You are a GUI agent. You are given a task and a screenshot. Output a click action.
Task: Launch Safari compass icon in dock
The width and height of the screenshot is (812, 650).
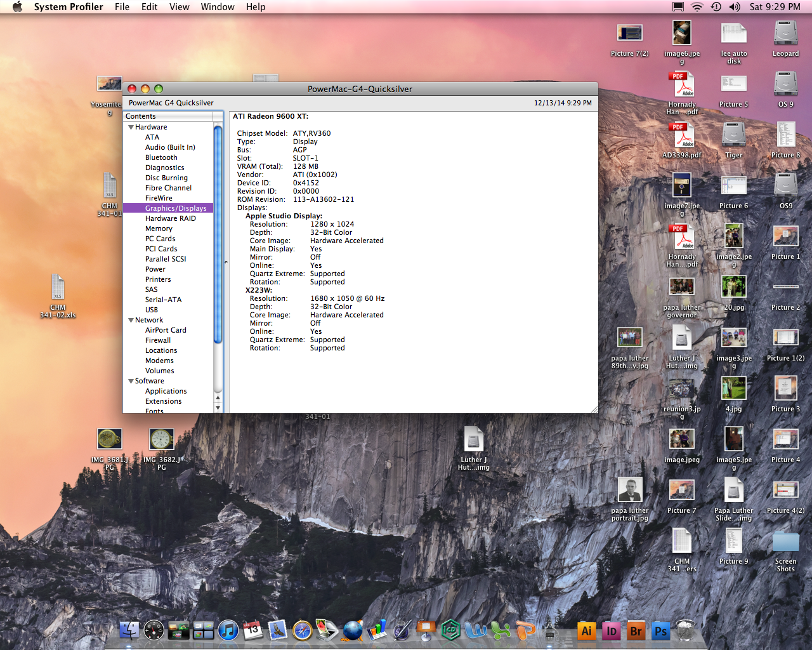pyautogui.click(x=303, y=630)
